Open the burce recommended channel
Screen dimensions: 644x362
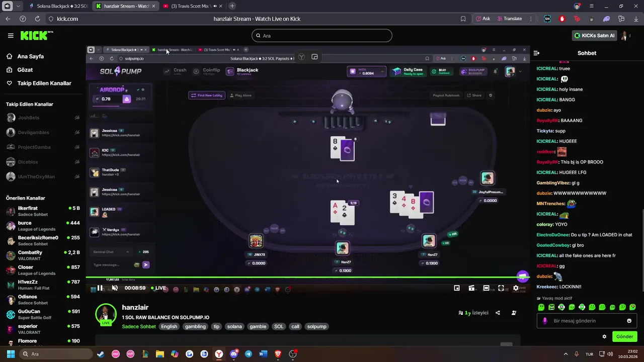[43, 226]
